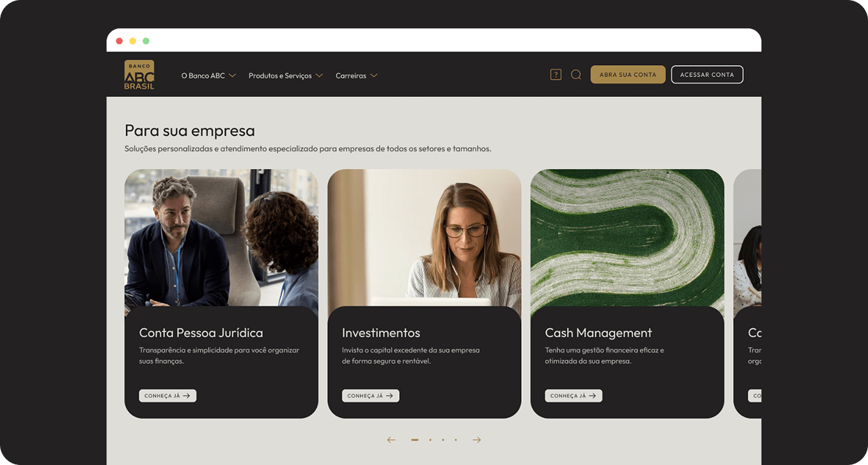Click the Conta Pessoa Jurídica card title
Viewport: 868px width, 465px height.
[x=201, y=333]
